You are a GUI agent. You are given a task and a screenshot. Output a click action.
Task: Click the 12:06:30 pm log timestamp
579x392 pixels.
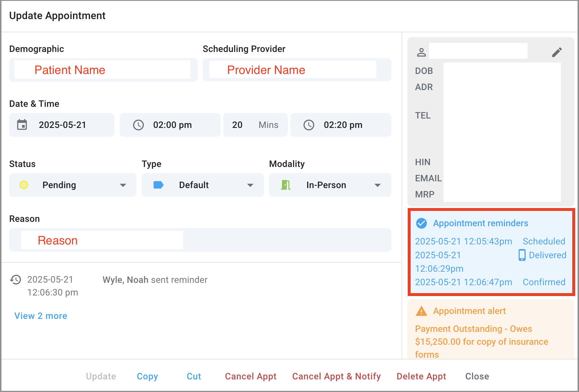[53, 293]
